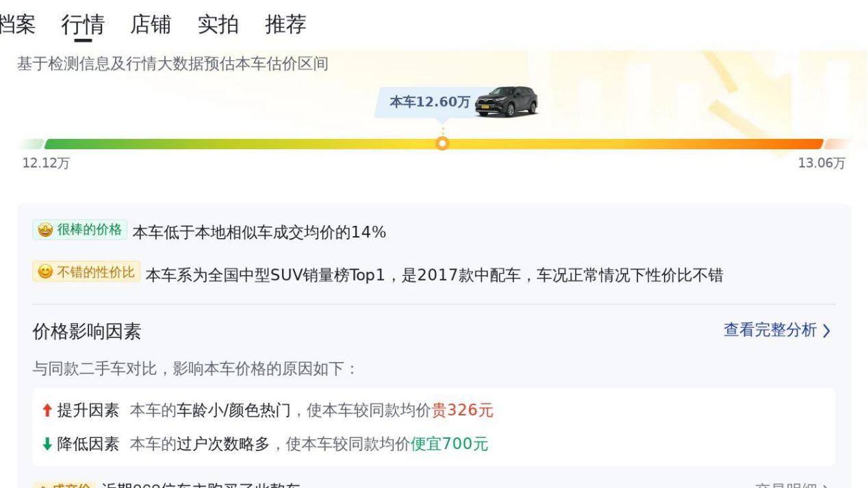868x488 pixels.
Task: Open 查看完整分析 link
Action: [x=770, y=331]
